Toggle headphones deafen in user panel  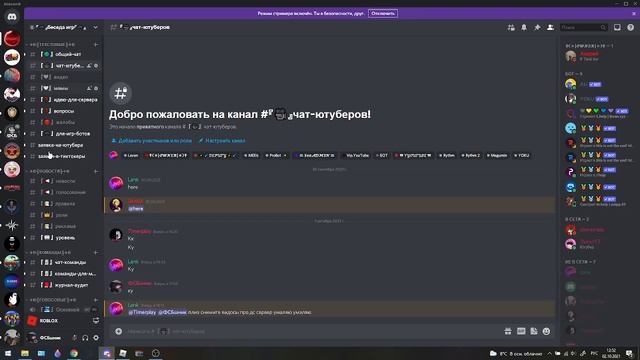coord(85,338)
